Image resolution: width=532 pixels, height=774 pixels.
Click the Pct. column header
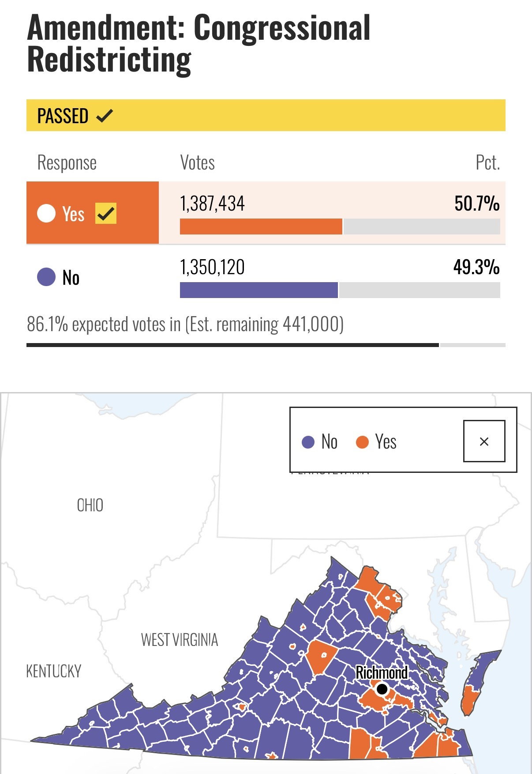tap(487, 162)
